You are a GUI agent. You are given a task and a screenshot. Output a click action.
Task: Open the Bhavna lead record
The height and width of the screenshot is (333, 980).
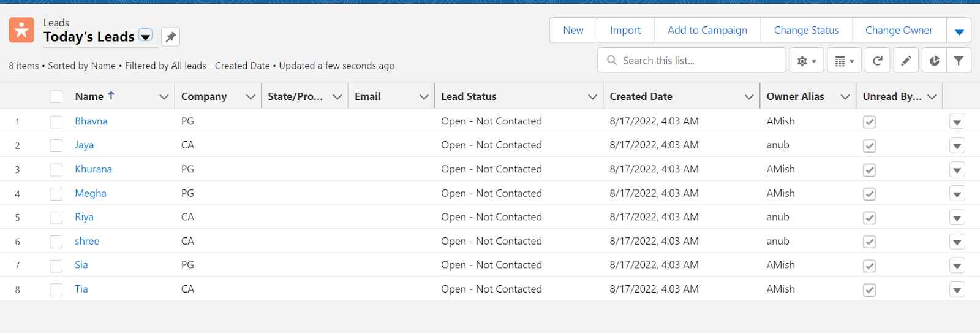pos(91,121)
